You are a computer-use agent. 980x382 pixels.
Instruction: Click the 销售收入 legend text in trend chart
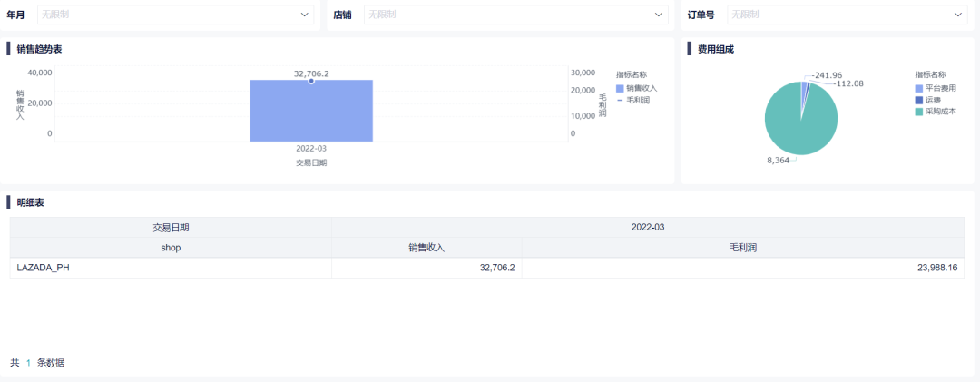click(642, 88)
